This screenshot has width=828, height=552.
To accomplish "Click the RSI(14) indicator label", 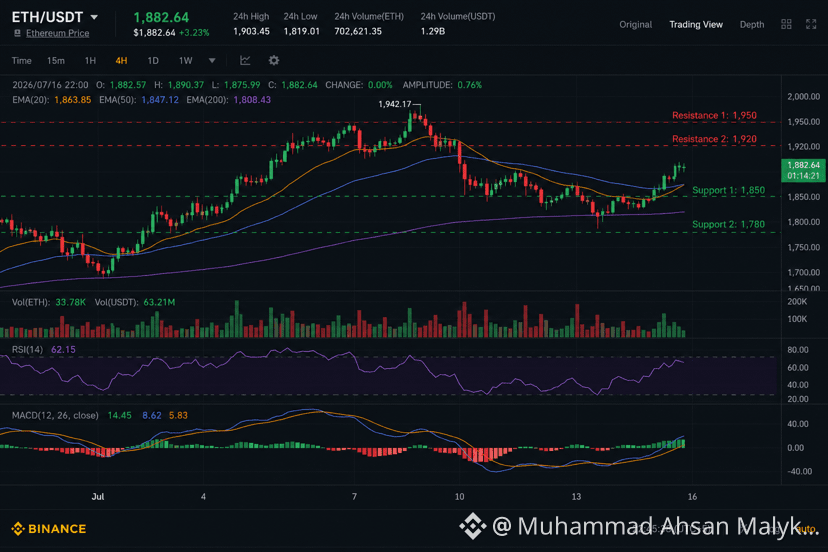I will [27, 350].
